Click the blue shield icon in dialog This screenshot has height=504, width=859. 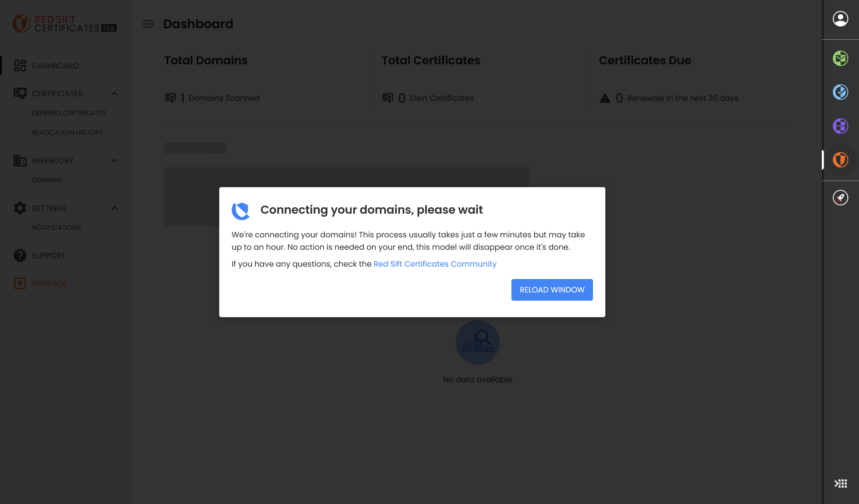241,211
